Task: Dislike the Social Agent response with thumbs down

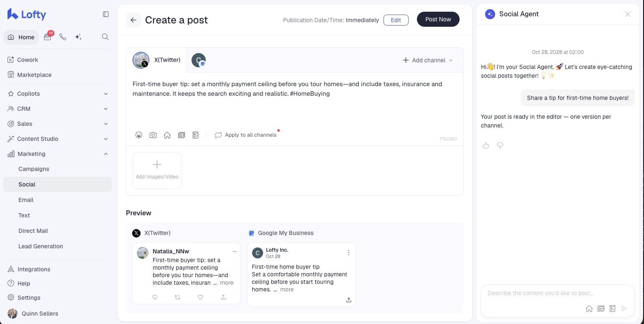Action: coord(500,145)
